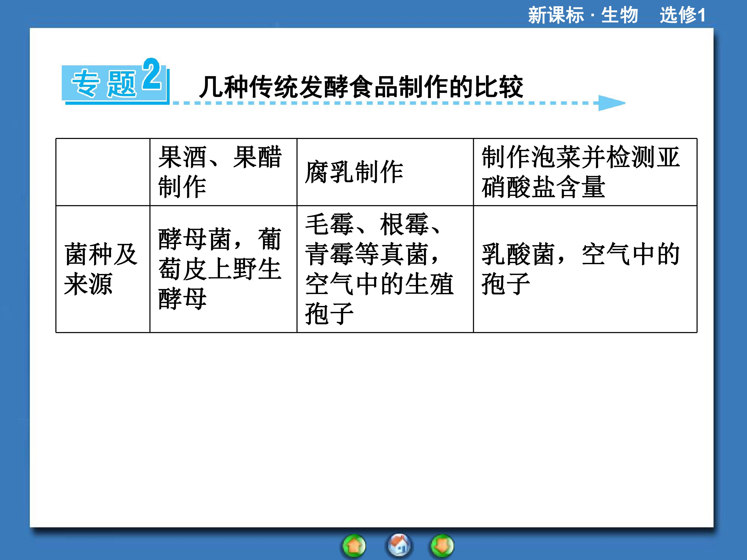Click the 菌种及来源 row label cell
This screenshot has width=747, height=560.
click(x=103, y=269)
